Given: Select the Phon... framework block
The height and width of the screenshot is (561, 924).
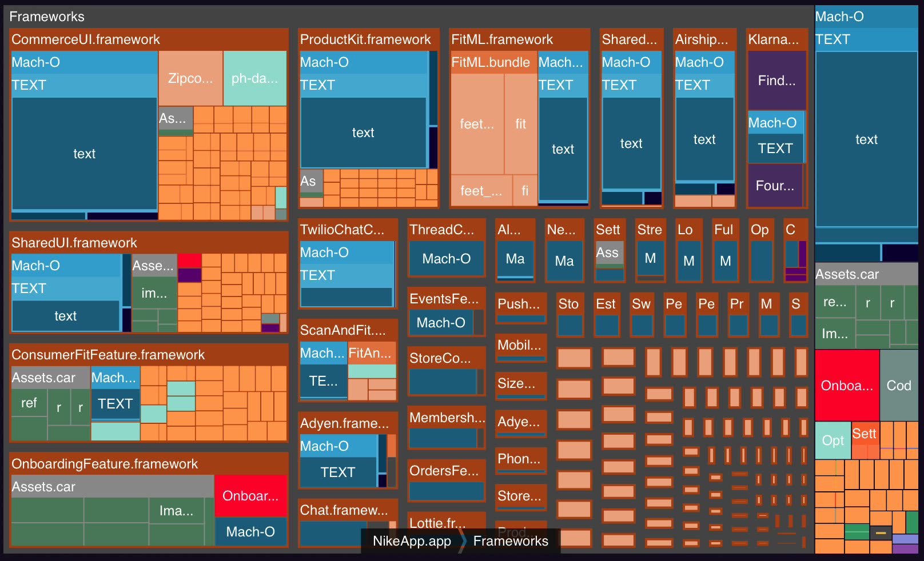Looking at the screenshot, I should pos(520,461).
